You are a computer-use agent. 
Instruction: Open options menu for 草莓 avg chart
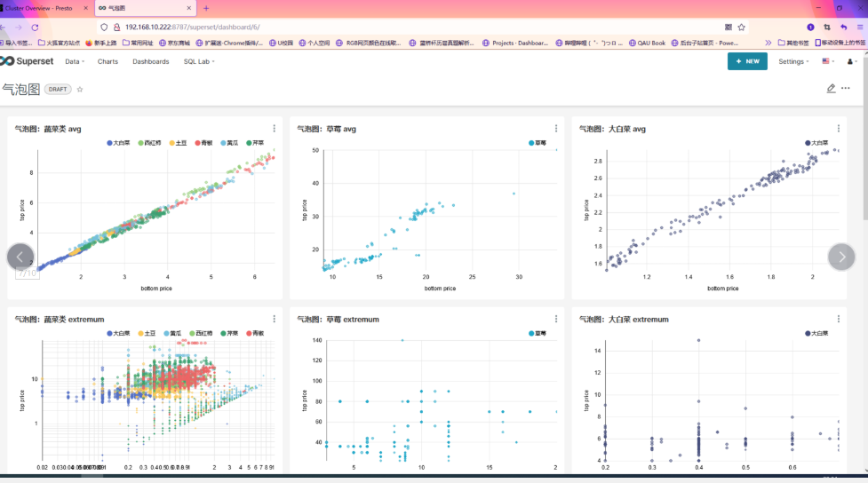click(x=556, y=129)
